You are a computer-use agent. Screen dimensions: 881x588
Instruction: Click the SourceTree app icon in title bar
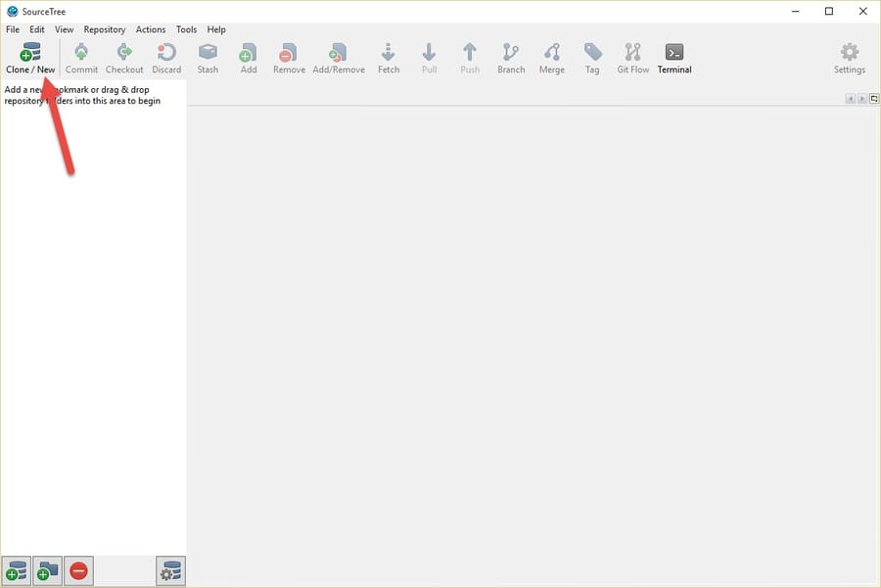pos(13,11)
